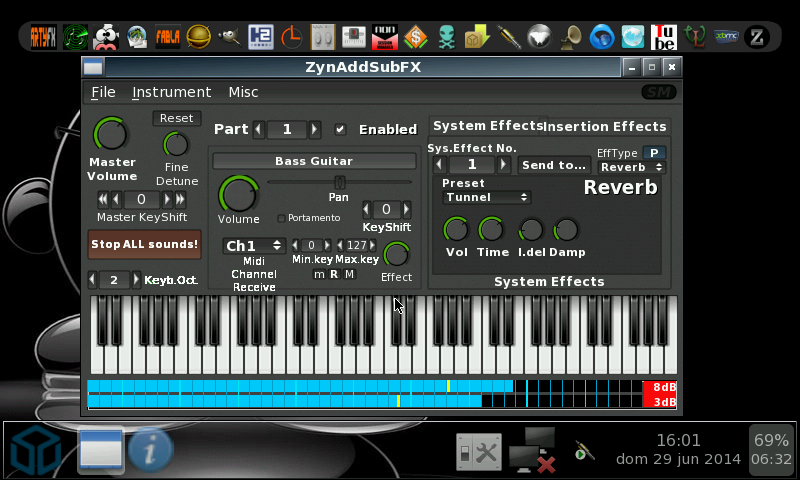Click the part Volume knob
800x480 pixels.
coord(238,193)
